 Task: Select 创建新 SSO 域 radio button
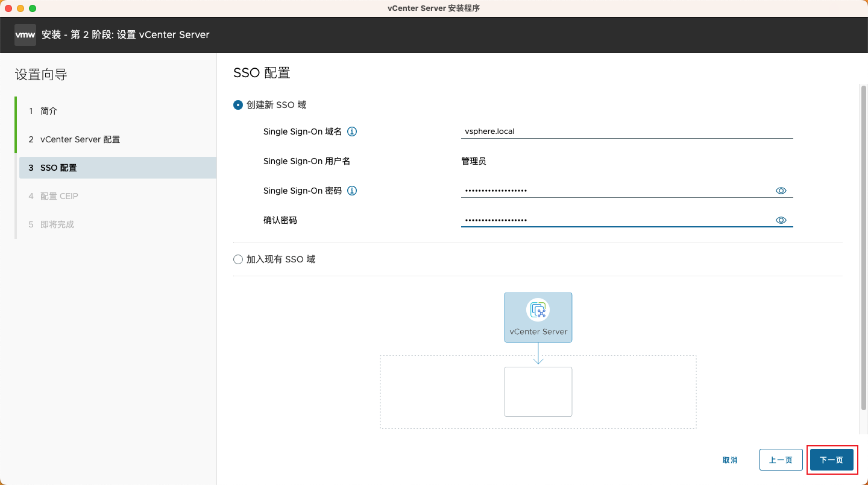click(238, 105)
